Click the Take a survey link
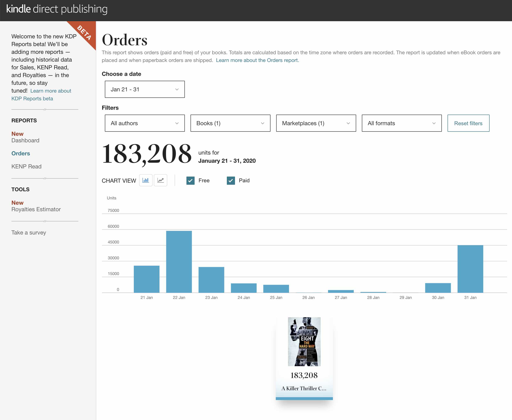Viewport: 512px width, 420px height. point(29,232)
